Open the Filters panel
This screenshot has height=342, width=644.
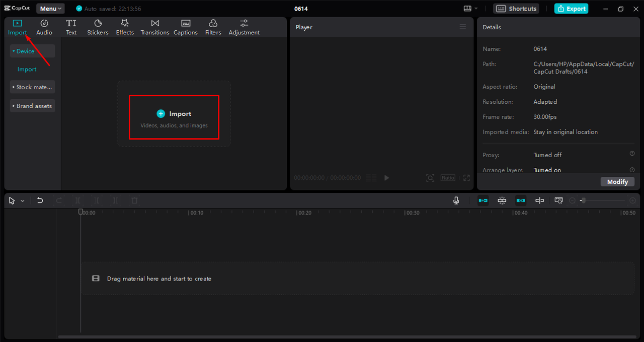pyautogui.click(x=213, y=27)
